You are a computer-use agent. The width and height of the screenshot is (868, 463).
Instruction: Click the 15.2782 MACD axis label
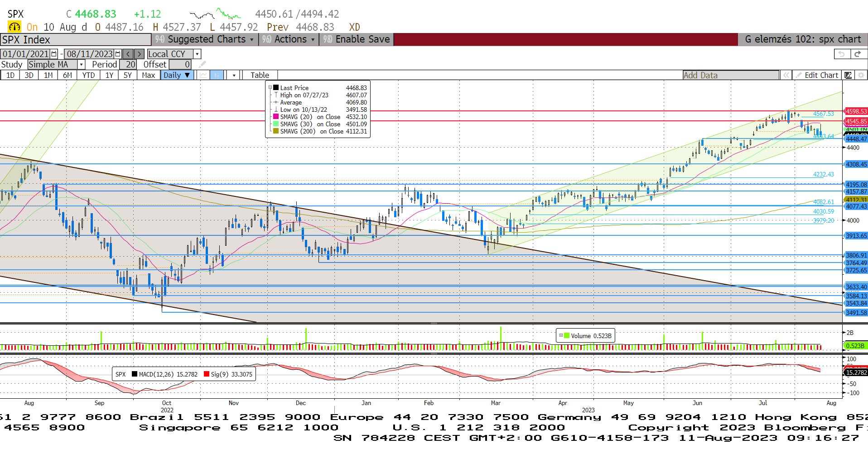click(856, 372)
